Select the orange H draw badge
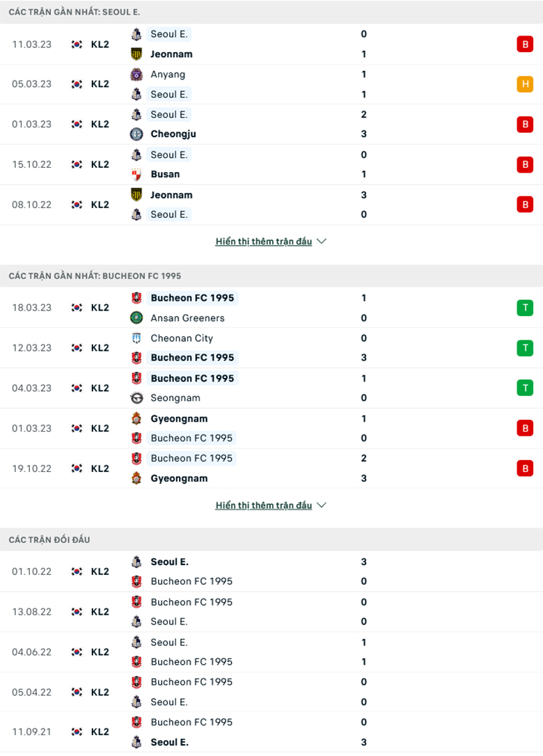 pyautogui.click(x=525, y=84)
